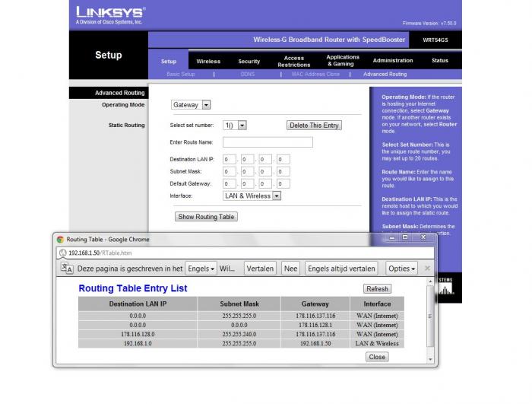532x404 pixels.
Task: Click the Chrome translate icon in the translation bar
Action: pyautogui.click(x=67, y=269)
